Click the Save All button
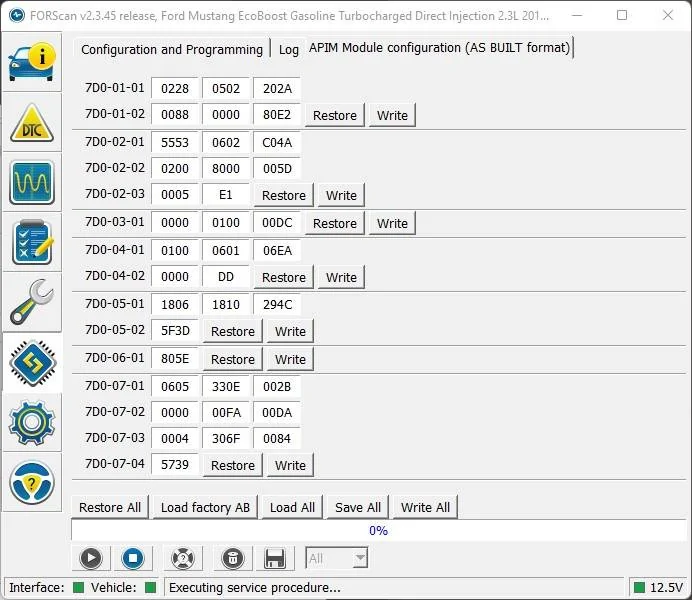Viewport: 692px width, 600px height. pos(357,507)
